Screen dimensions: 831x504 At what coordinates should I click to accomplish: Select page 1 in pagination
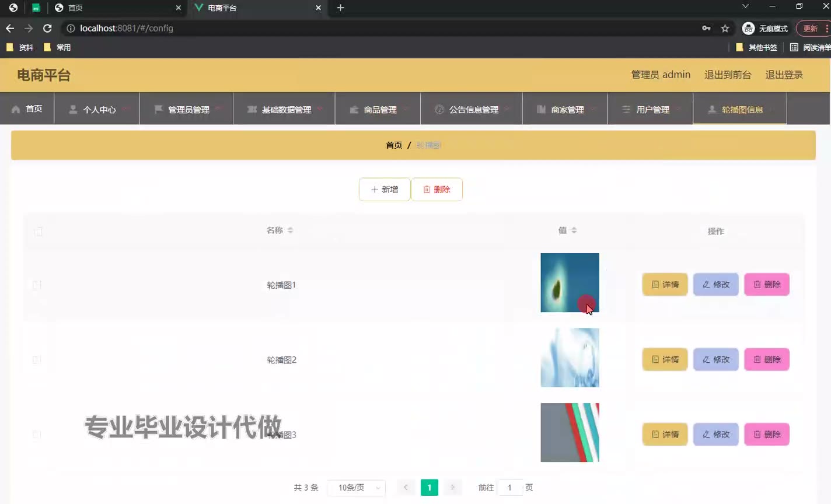click(x=429, y=488)
